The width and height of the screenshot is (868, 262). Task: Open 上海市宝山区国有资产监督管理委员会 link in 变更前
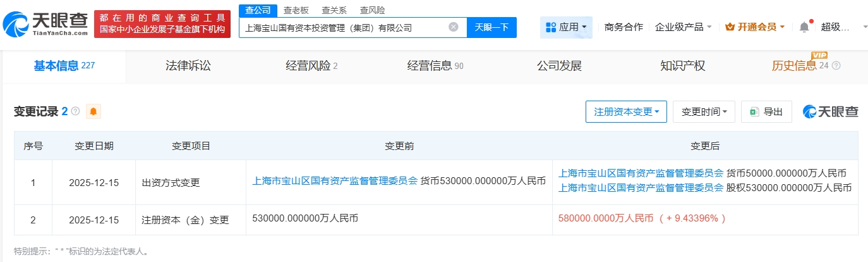335,180
